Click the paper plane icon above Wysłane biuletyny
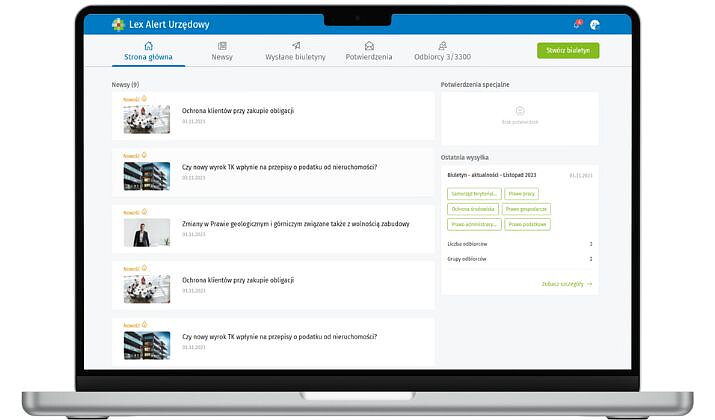The image size is (715, 420). click(x=296, y=46)
